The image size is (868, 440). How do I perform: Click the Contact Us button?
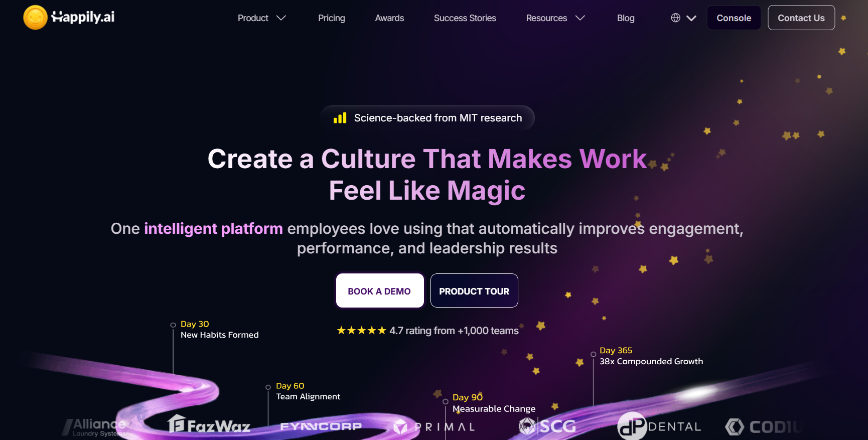(801, 18)
